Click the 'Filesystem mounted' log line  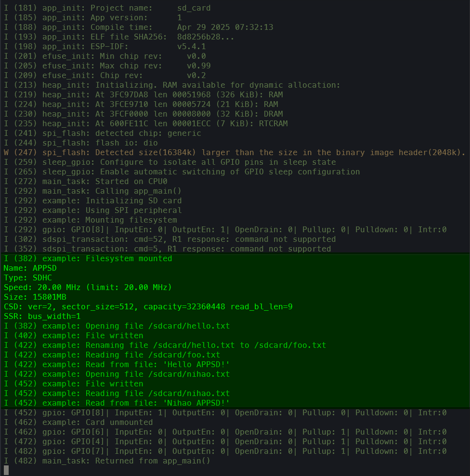tap(88, 259)
